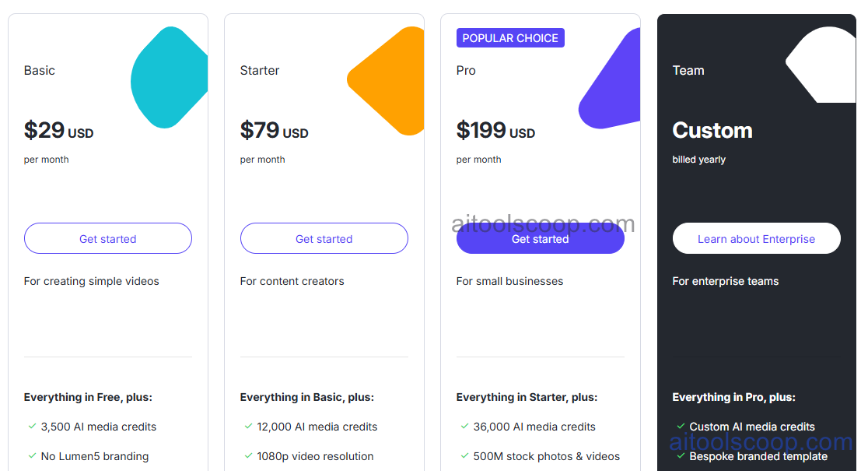Click the checkmark beside Custom AI media credits

(682, 427)
